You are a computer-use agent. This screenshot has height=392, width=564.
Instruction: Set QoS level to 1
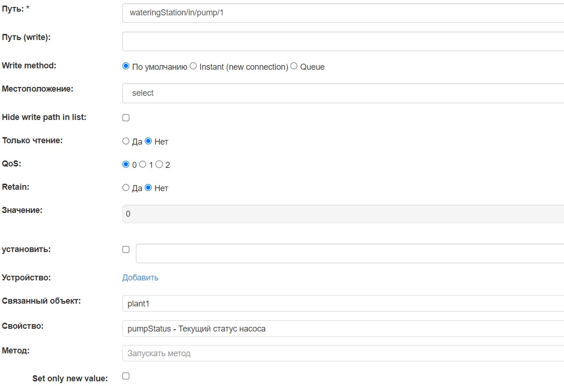(x=143, y=164)
